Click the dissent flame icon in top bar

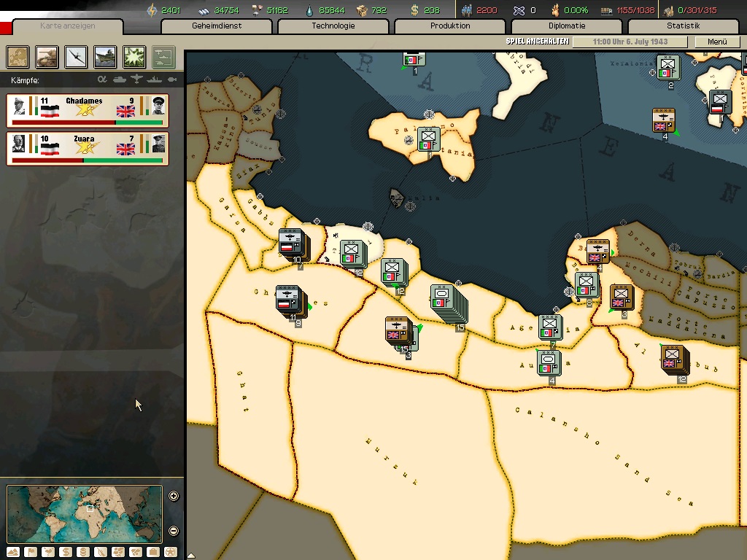click(x=555, y=10)
